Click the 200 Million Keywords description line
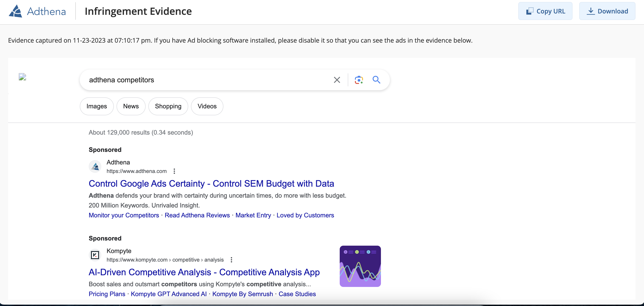This screenshot has height=306, width=644. [144, 205]
